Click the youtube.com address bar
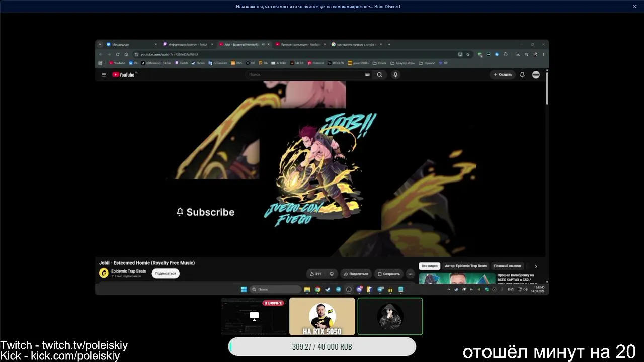 point(297,54)
